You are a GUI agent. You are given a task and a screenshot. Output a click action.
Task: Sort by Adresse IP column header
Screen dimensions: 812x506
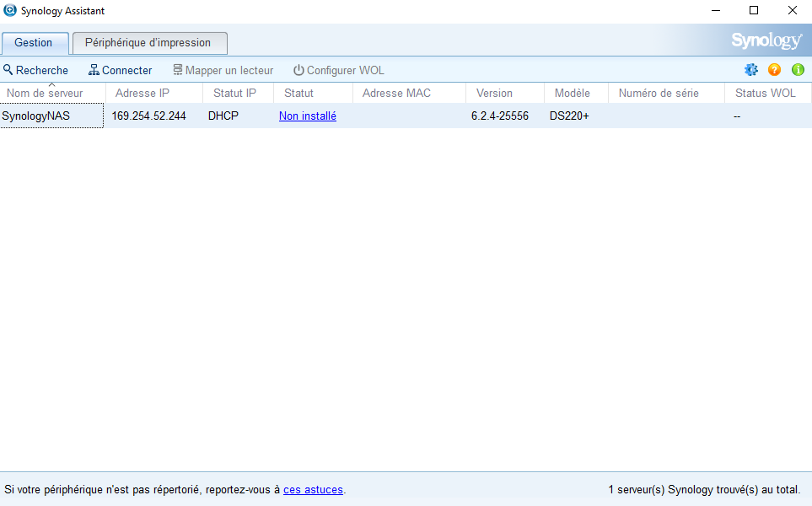pos(154,94)
